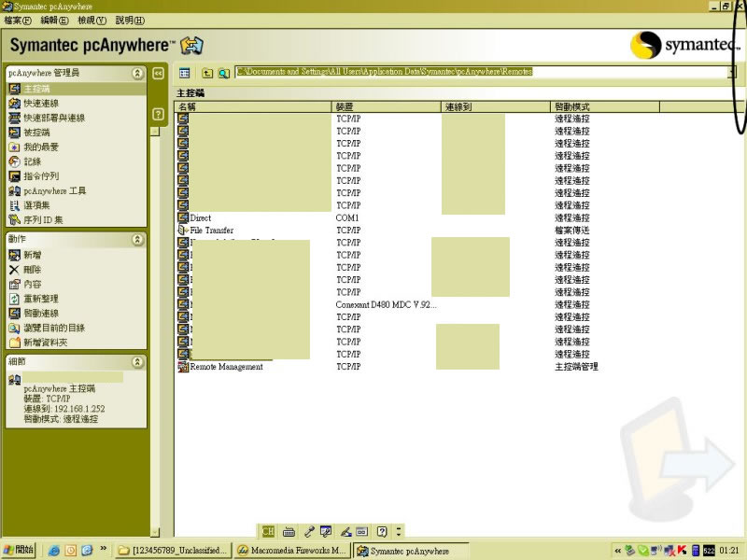747x560 pixels.
Task: Open 指令佇列 command queue
Action: [41, 176]
